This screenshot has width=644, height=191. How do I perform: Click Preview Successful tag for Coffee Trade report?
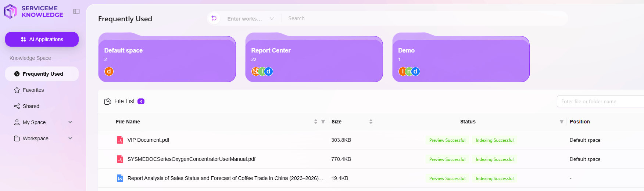(447, 179)
